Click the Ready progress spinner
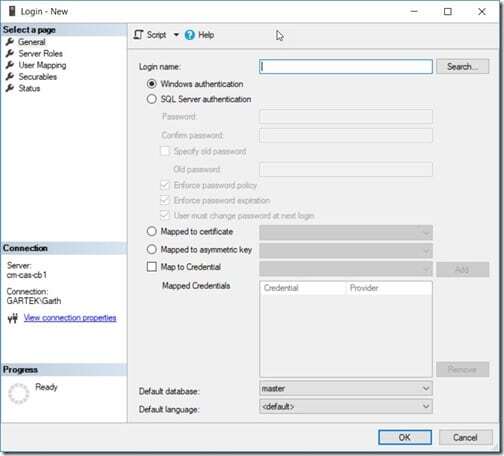This screenshot has height=456, width=504. (x=19, y=393)
